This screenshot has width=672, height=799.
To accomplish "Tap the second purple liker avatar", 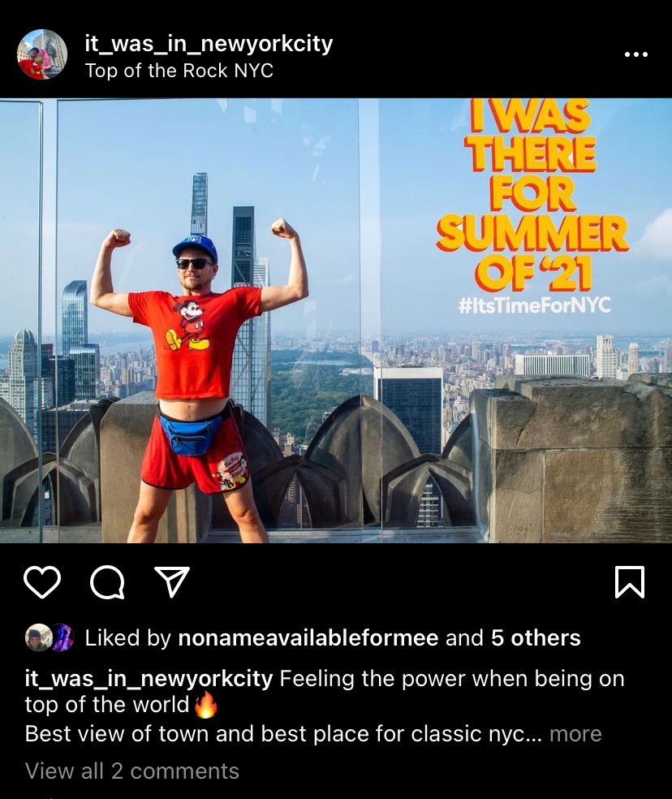I will point(62,637).
